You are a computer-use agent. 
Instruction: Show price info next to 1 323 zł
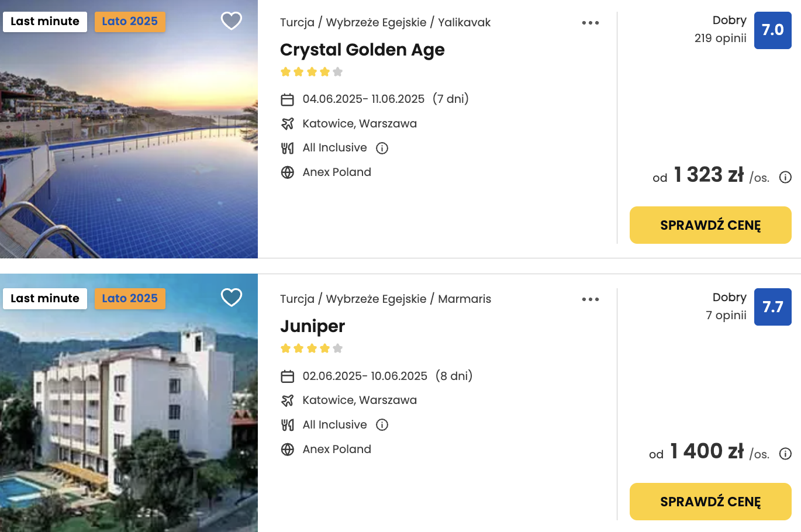click(786, 177)
